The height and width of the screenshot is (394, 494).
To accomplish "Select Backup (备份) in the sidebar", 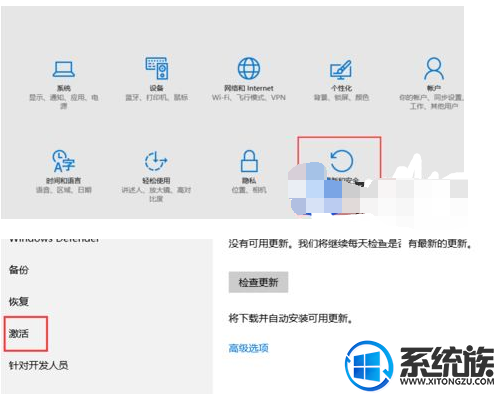I will [x=19, y=270].
